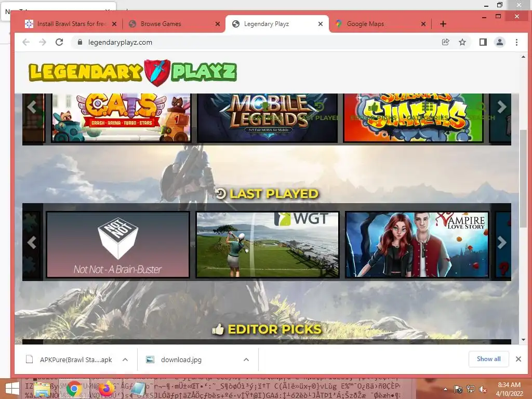Open the Chrome side panel
This screenshot has width=532, height=399.
tap(483, 42)
